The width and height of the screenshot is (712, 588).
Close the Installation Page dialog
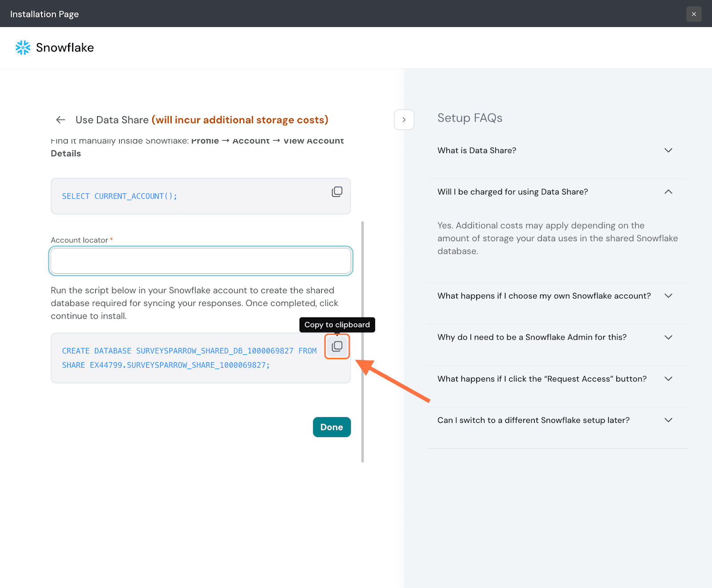point(693,14)
